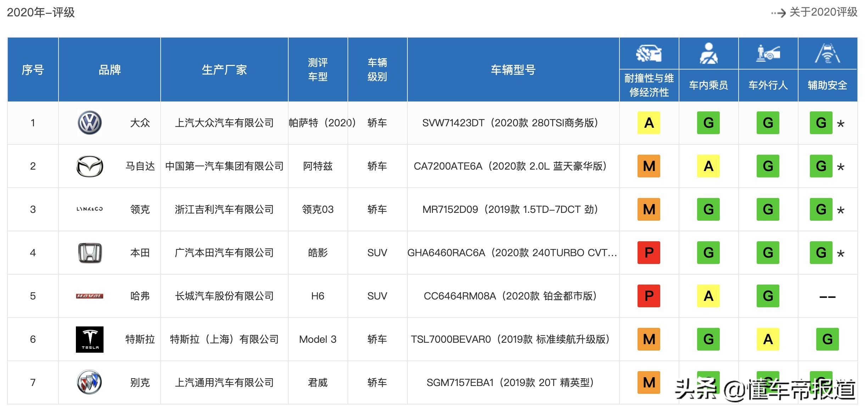The image size is (868, 413).
Task: Select the 车辆型号 column header
Action: point(513,70)
